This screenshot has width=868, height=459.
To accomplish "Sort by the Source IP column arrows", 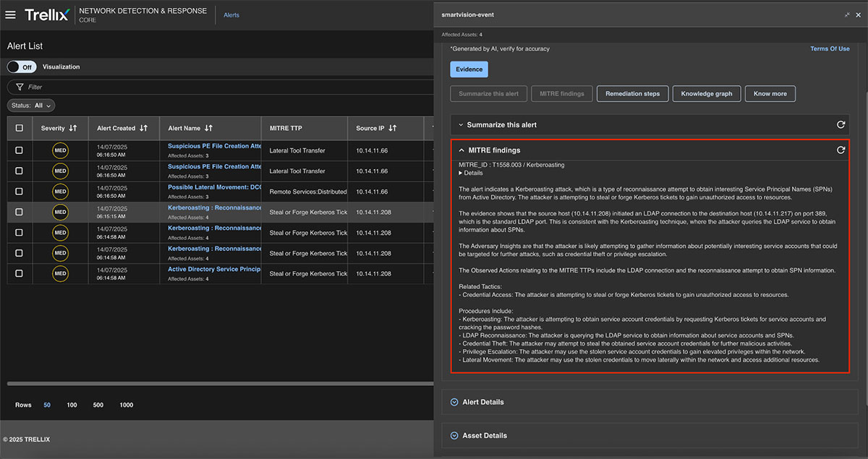I will (x=392, y=128).
